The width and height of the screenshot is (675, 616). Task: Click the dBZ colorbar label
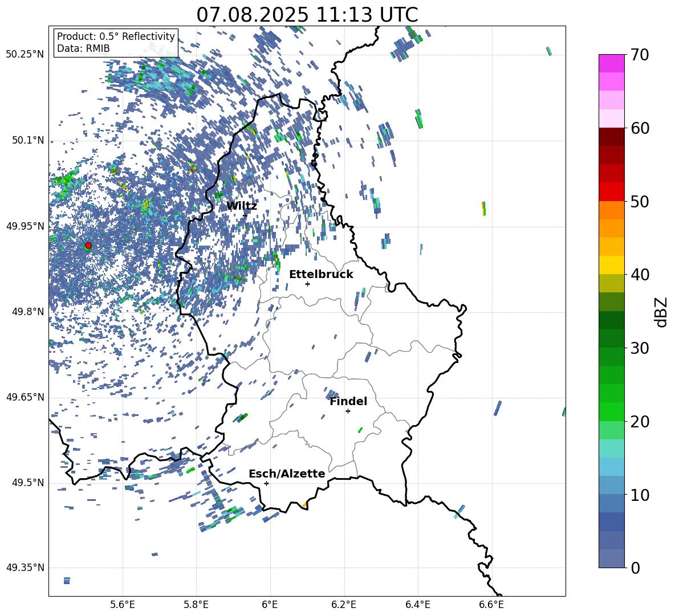pos(662,312)
